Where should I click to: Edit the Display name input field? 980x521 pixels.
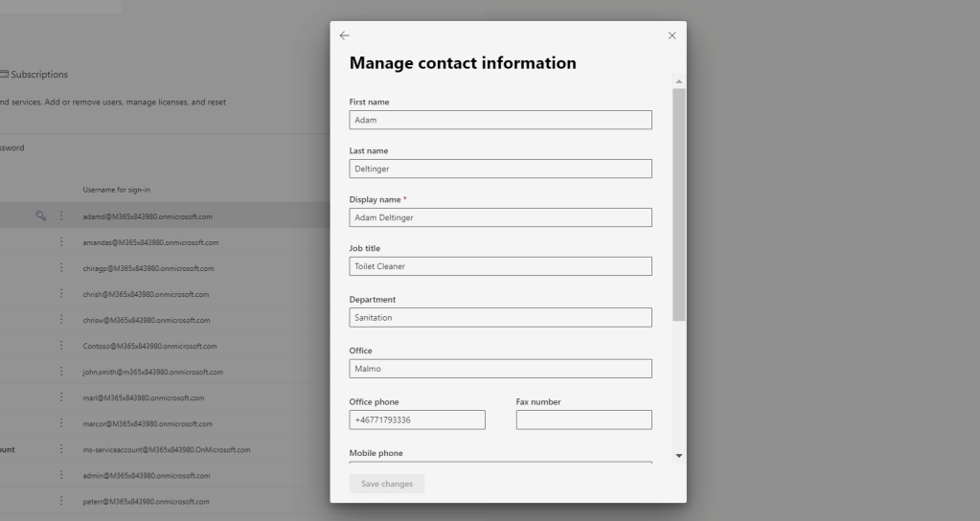[500, 217]
